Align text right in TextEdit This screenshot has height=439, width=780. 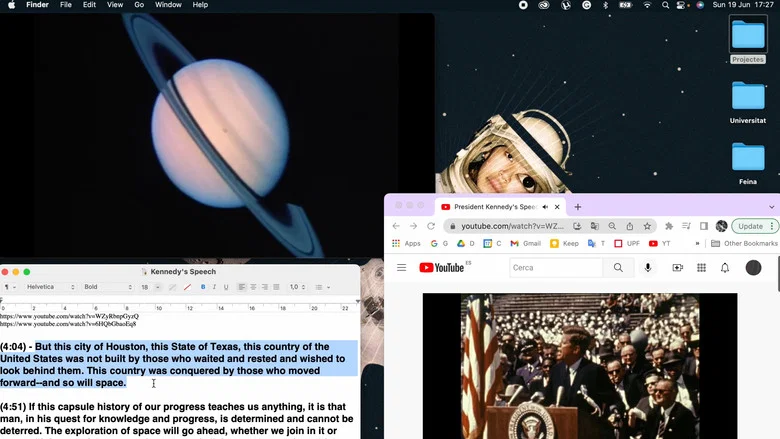[x=265, y=287]
